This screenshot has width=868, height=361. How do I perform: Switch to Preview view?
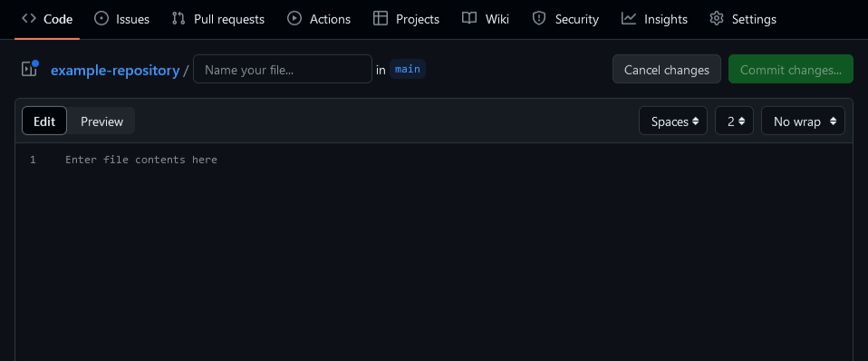[101, 121]
